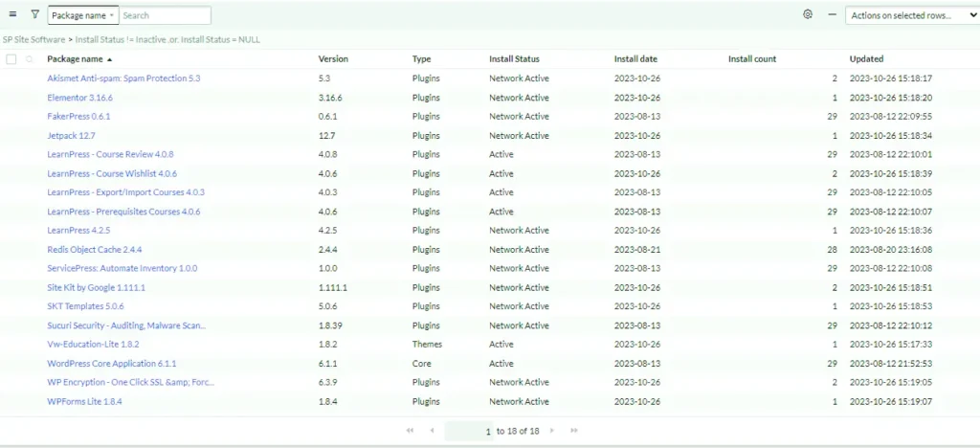Viewport: 980px width, 448px height.
Task: Go to previous page arrow
Action: click(432, 431)
